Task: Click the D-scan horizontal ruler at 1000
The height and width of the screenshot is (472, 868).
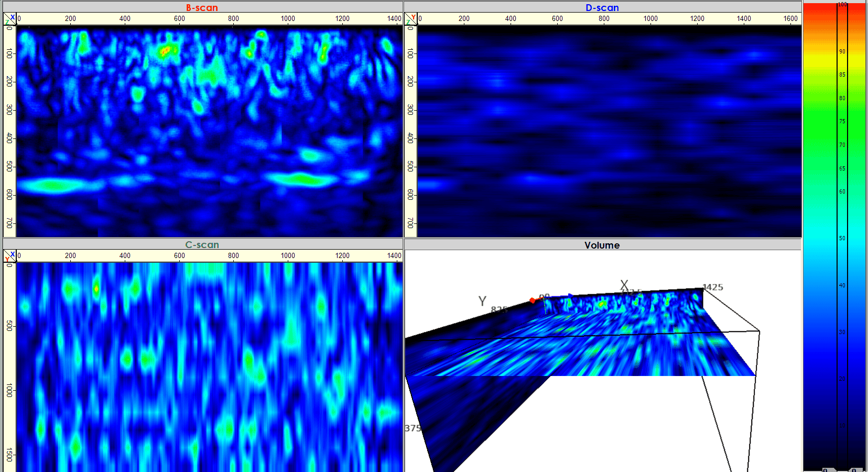Action: click(x=650, y=18)
